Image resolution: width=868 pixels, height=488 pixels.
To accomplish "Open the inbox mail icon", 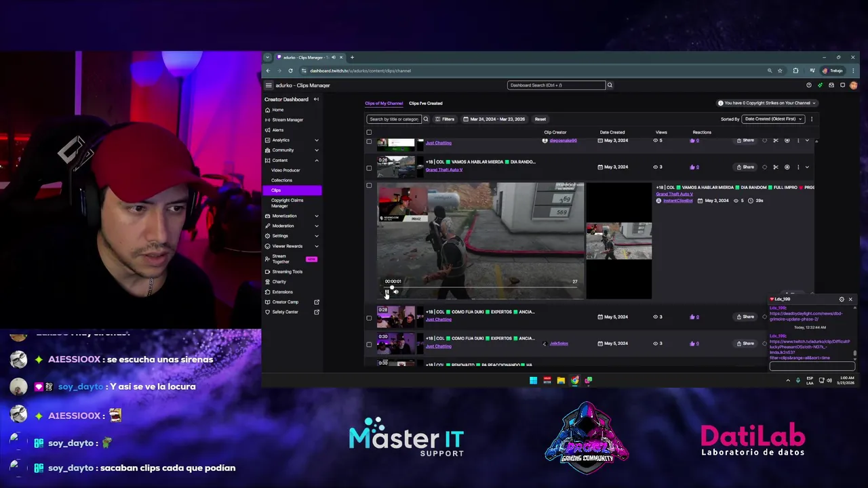I will point(831,85).
